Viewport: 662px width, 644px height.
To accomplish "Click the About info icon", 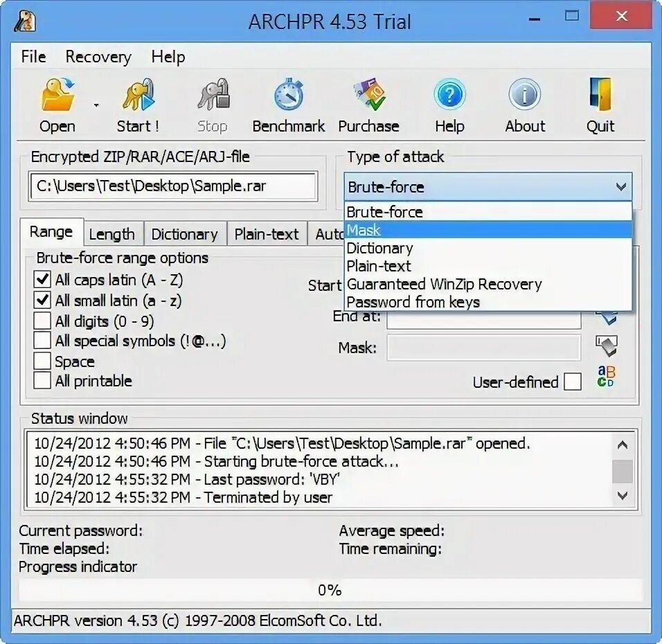I will tap(524, 95).
